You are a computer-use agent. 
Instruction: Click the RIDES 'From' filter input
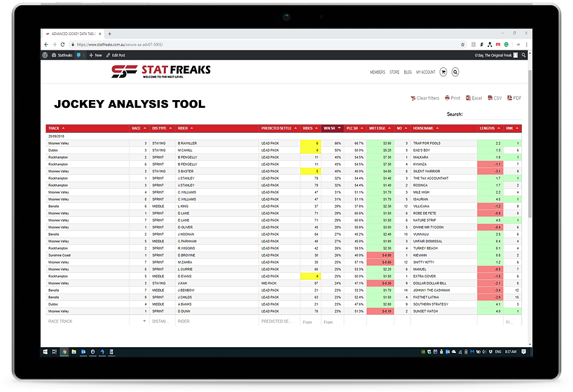(x=310, y=322)
